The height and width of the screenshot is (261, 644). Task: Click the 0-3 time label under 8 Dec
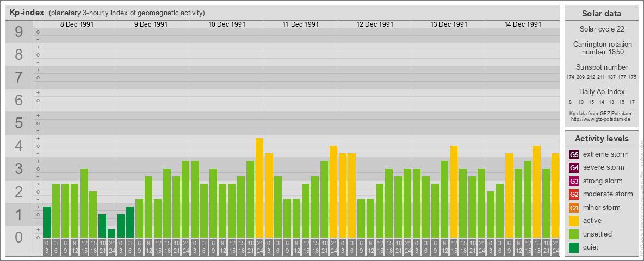pos(47,248)
